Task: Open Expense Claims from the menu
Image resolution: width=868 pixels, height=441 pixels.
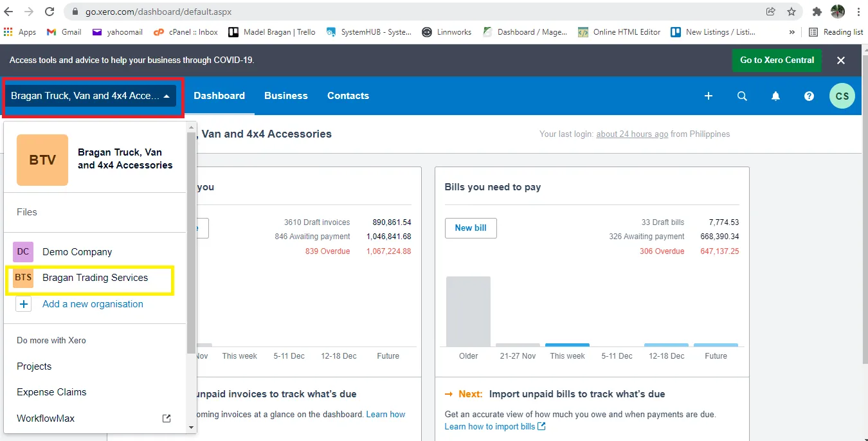Action: point(51,392)
